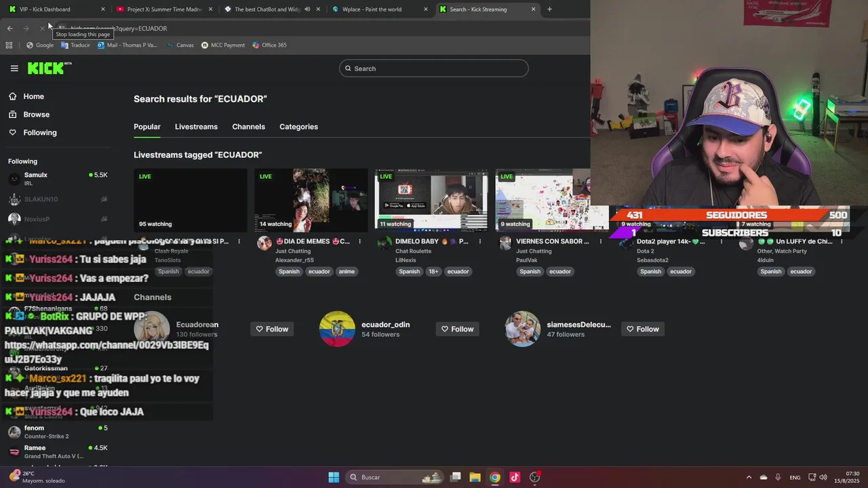Open options menu for DIMELO BABY stream
Image resolution: width=868 pixels, height=488 pixels.
tap(480, 241)
